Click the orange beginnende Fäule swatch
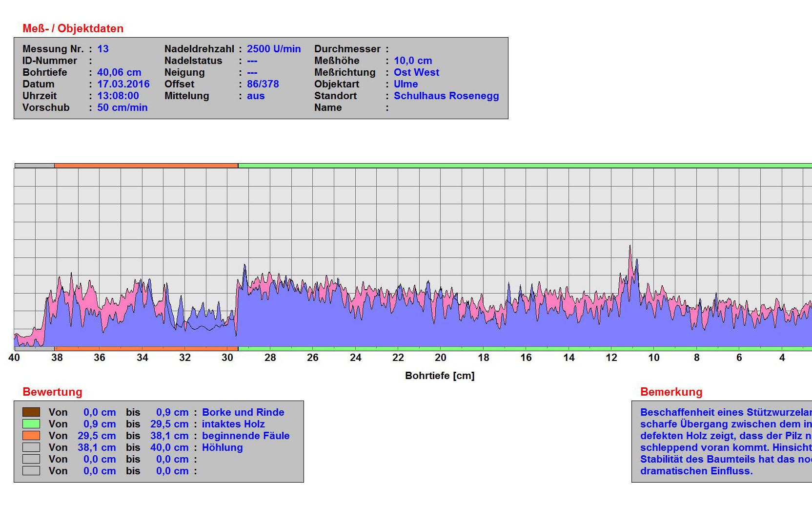 (31, 436)
